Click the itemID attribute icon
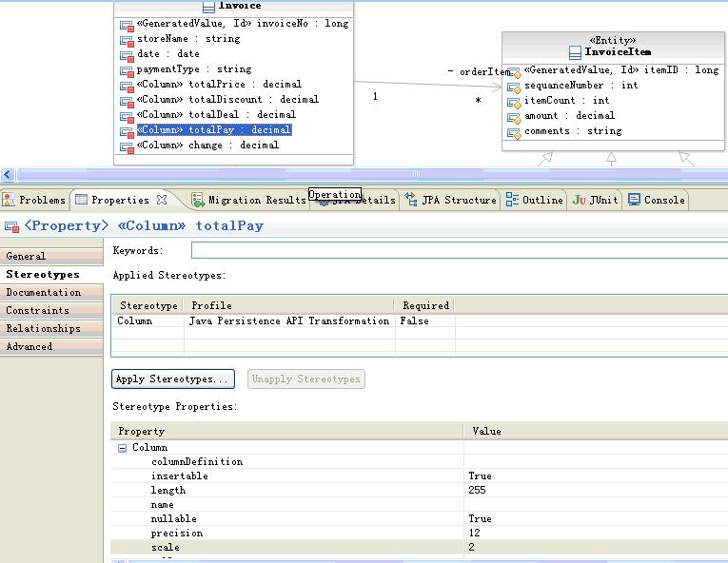 [514, 72]
